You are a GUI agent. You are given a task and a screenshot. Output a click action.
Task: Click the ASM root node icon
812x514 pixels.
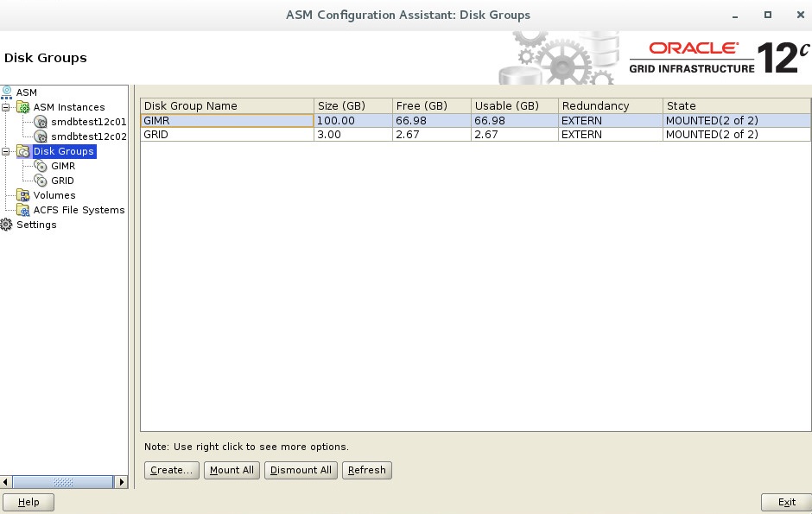point(6,92)
